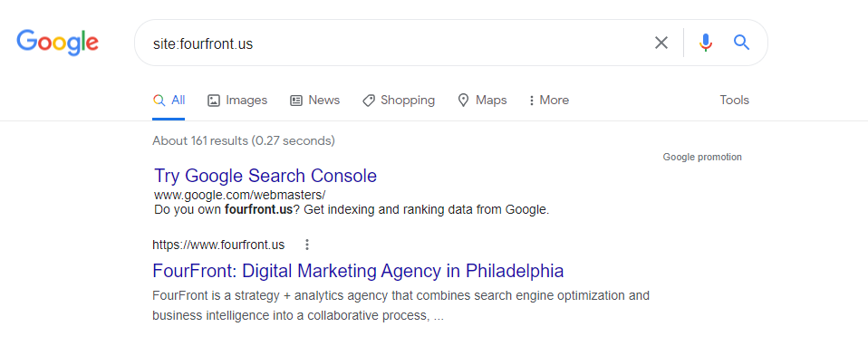Click the blue magnifying glass search icon

(741, 43)
